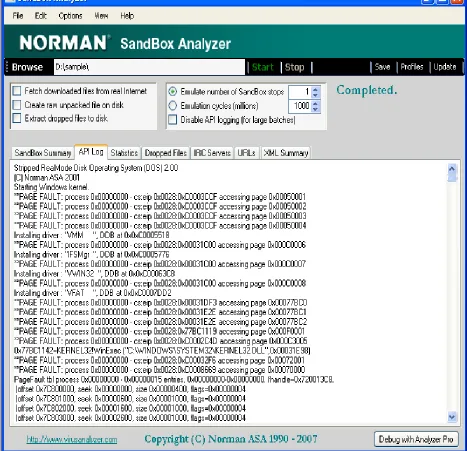467x451 pixels.
Task: Click the 'PageFault tbl process' log line
Action: pyautogui.click(x=174, y=380)
